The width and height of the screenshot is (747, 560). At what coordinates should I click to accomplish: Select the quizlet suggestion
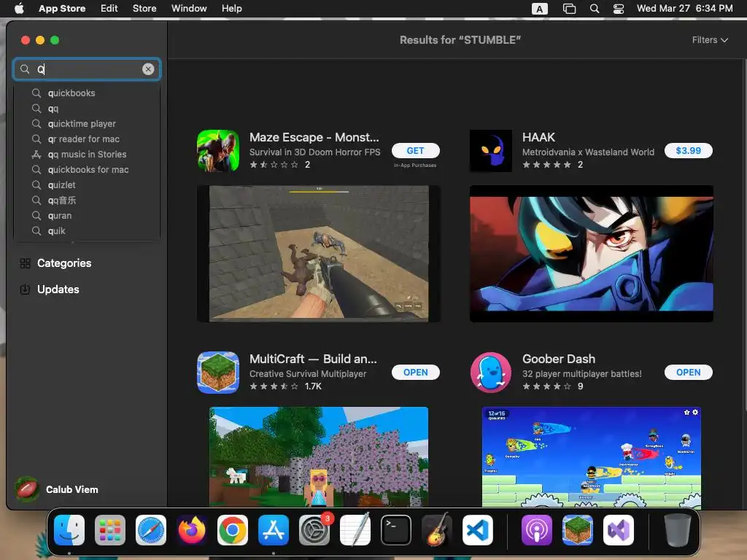tap(87, 184)
